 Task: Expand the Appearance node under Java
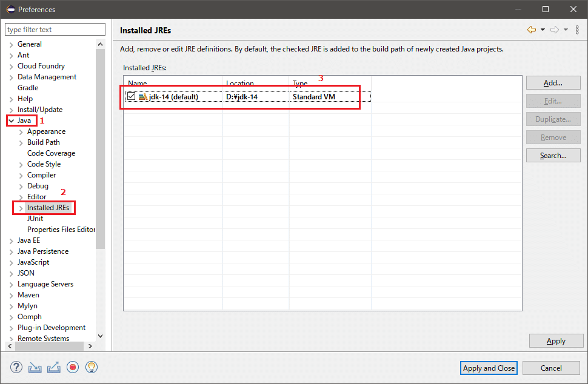[x=21, y=132]
